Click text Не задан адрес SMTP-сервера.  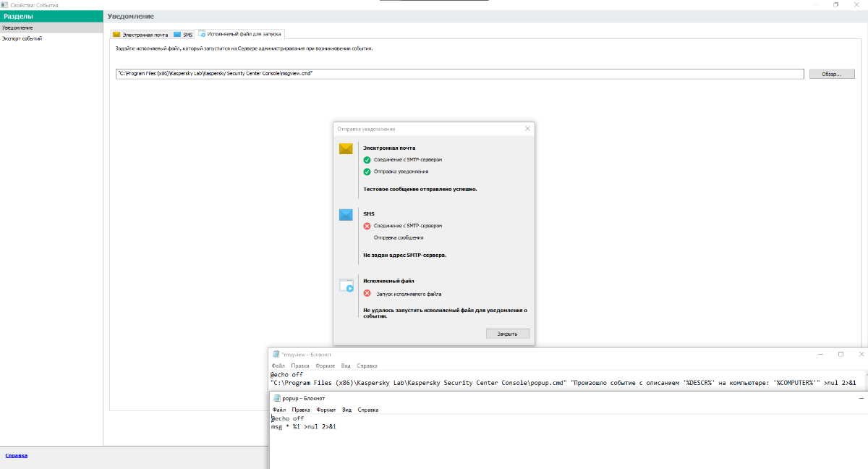[x=404, y=255]
